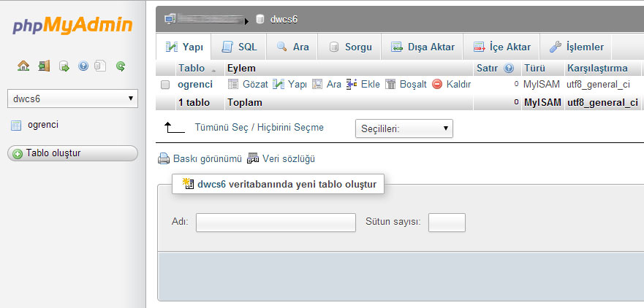Image resolution: width=644 pixels, height=308 pixels.
Task: Open phpMyAdmin documentation blue help icon
Action: coord(83,66)
